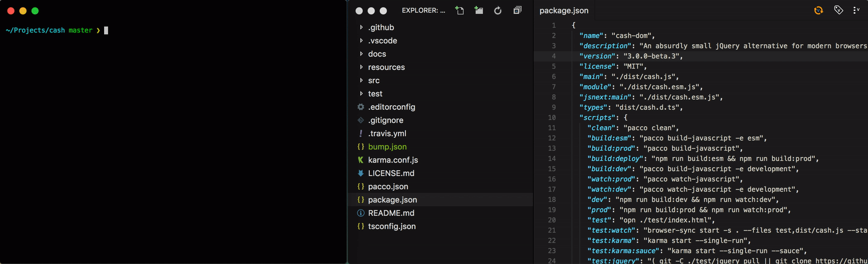
Task: Click the "3.0.0-beta.3" version value
Action: pyautogui.click(x=651, y=56)
